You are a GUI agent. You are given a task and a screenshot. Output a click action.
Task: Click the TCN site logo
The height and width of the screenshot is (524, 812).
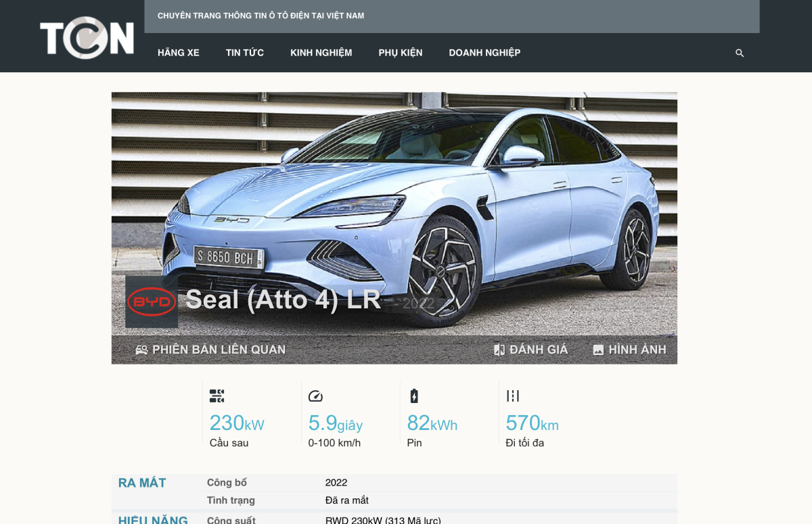(x=87, y=37)
